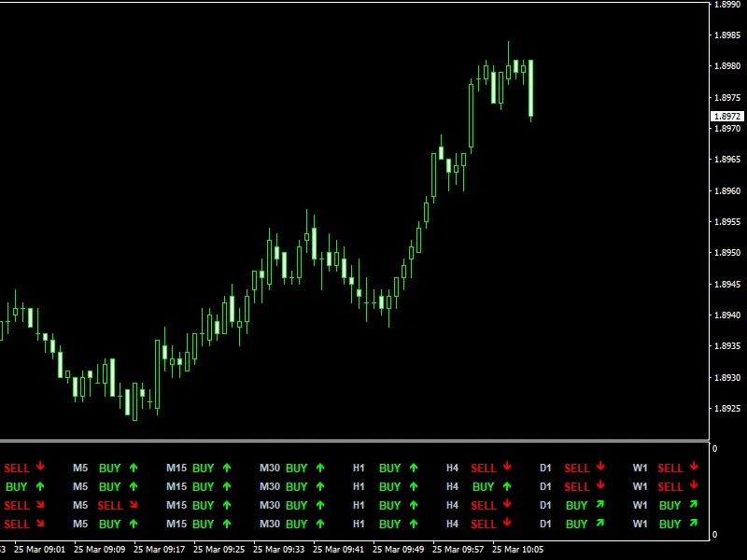Click the 1.8965 price axis label
Image resolution: width=747 pixels, height=560 pixels.
point(727,160)
